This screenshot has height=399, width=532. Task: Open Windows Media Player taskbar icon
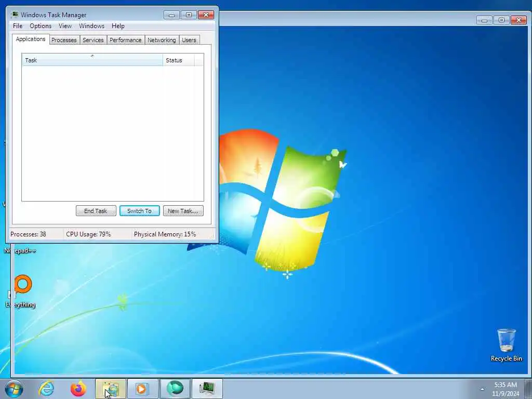click(142, 389)
